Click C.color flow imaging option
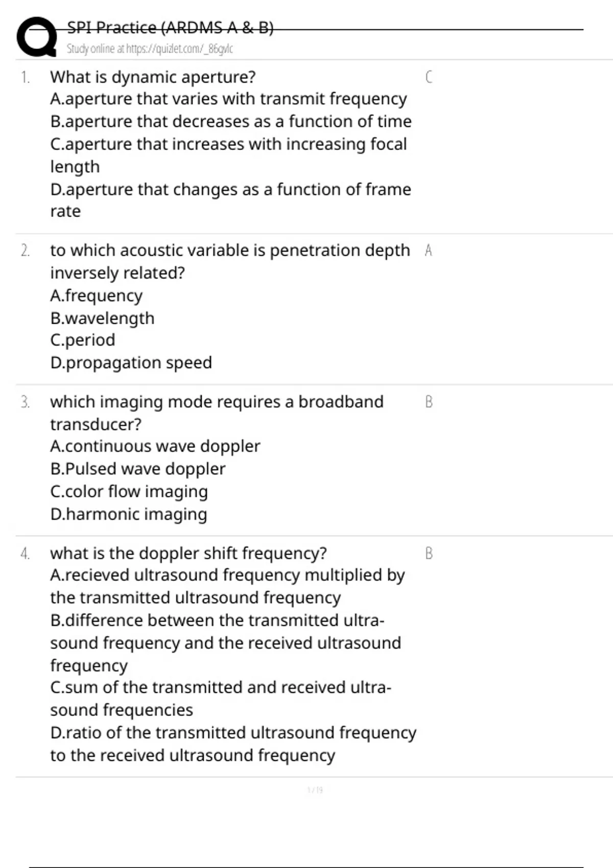 129,491
